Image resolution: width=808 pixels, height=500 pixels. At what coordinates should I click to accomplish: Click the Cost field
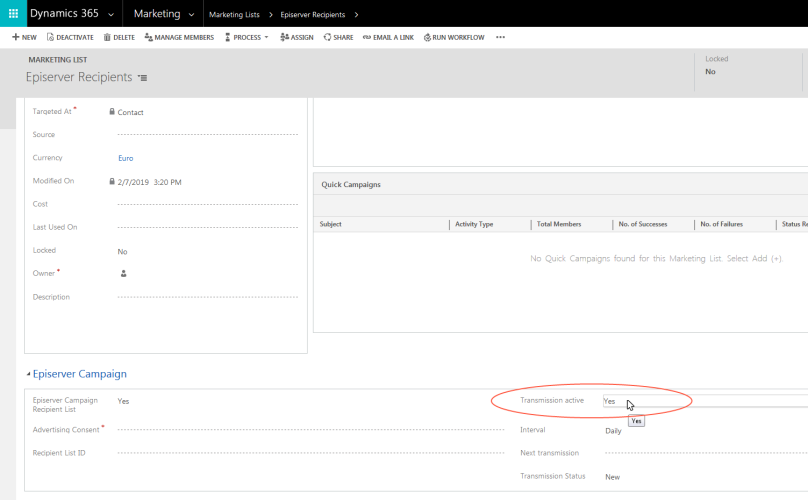tap(208, 204)
